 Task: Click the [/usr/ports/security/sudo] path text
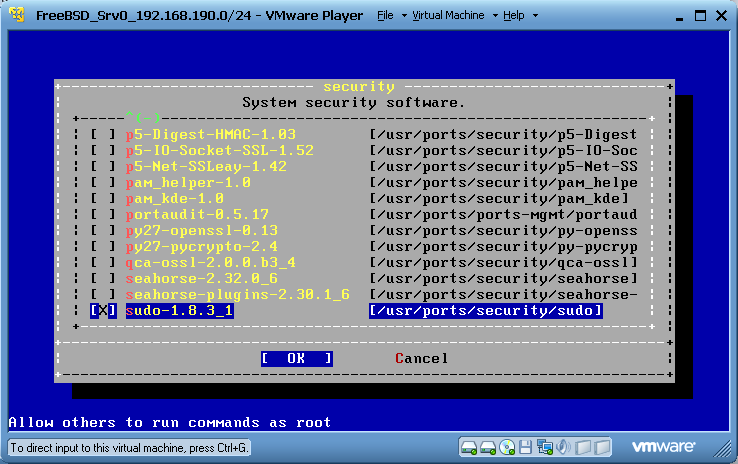pyautogui.click(x=486, y=311)
